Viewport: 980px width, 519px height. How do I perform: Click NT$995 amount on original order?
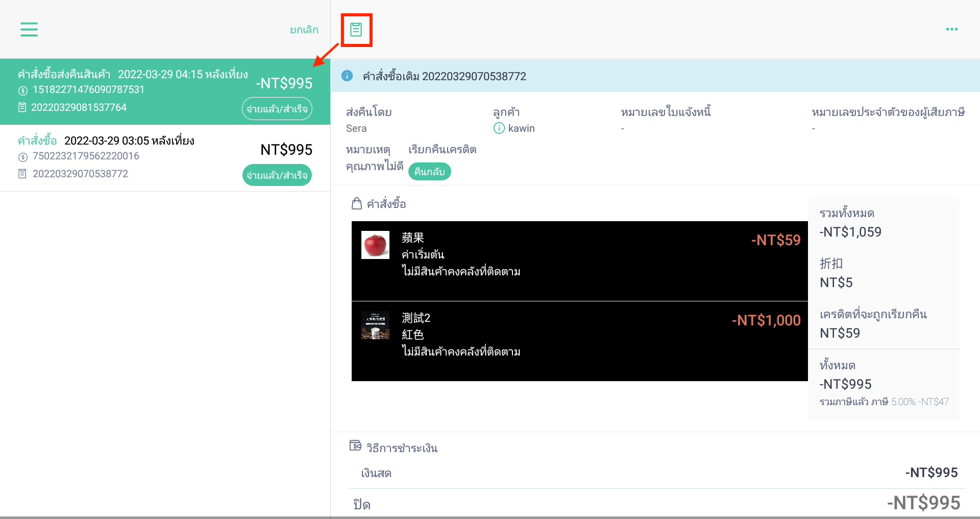286,150
